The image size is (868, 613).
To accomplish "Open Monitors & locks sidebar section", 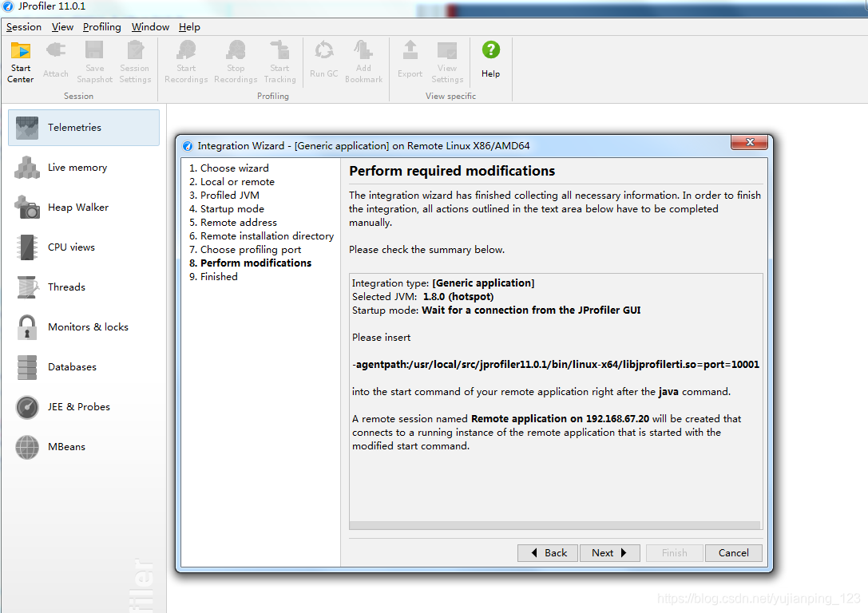I will point(84,326).
